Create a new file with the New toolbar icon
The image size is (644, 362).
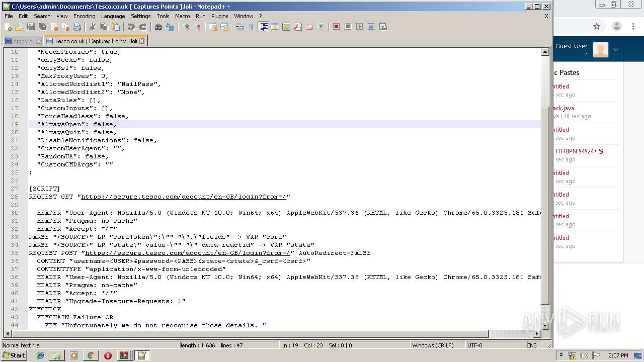click(8, 27)
